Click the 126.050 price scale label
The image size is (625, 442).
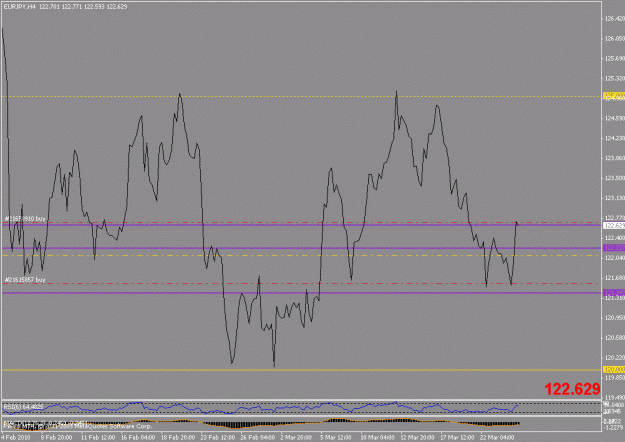tap(615, 39)
